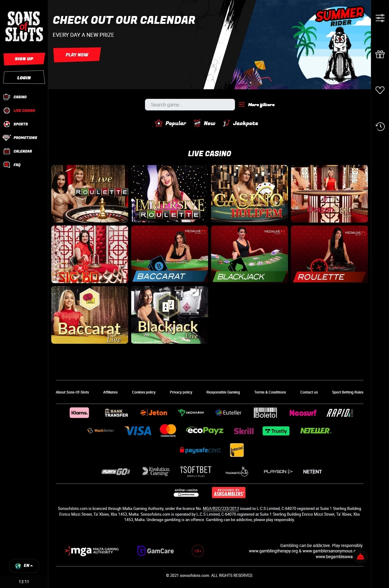Open recently played history clock icon
The height and width of the screenshot is (588, 389).
380,126
